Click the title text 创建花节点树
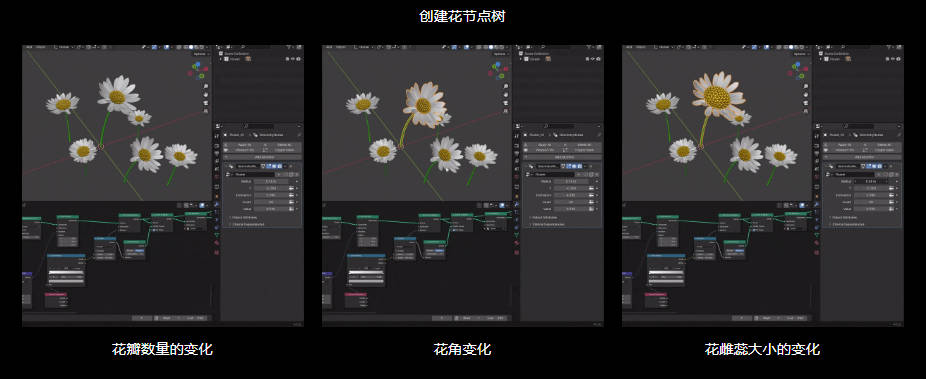The width and height of the screenshot is (926, 379). [x=462, y=16]
